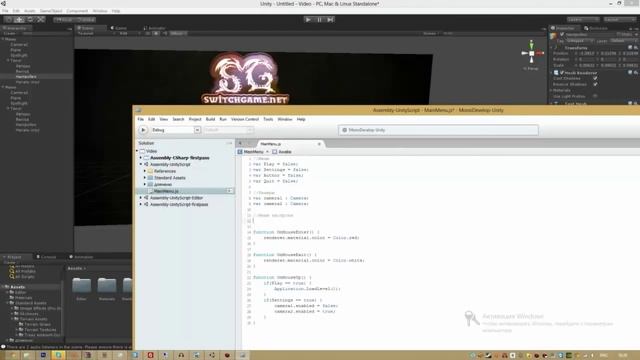Viewport: 640px width, 360px height.
Task: Open MonoDevelop Version Control menu
Action: point(245,119)
